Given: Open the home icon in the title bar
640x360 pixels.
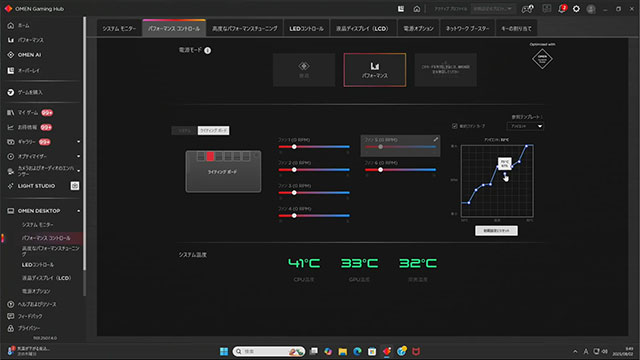Looking at the screenshot, I should point(416,9).
